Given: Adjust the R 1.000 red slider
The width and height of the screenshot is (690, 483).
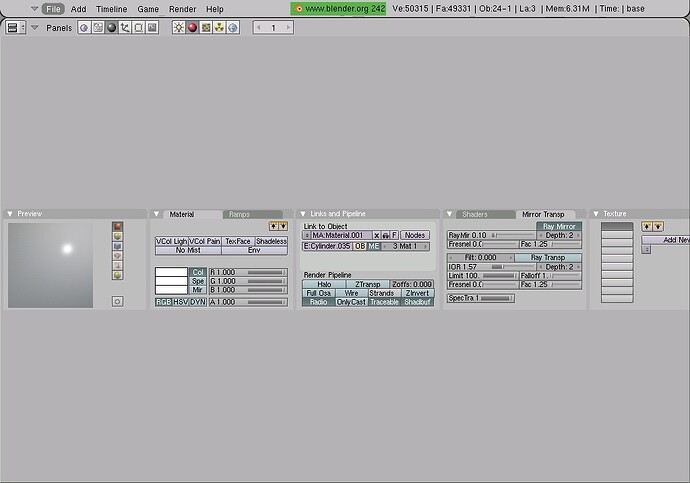Looking at the screenshot, I should pos(248,272).
